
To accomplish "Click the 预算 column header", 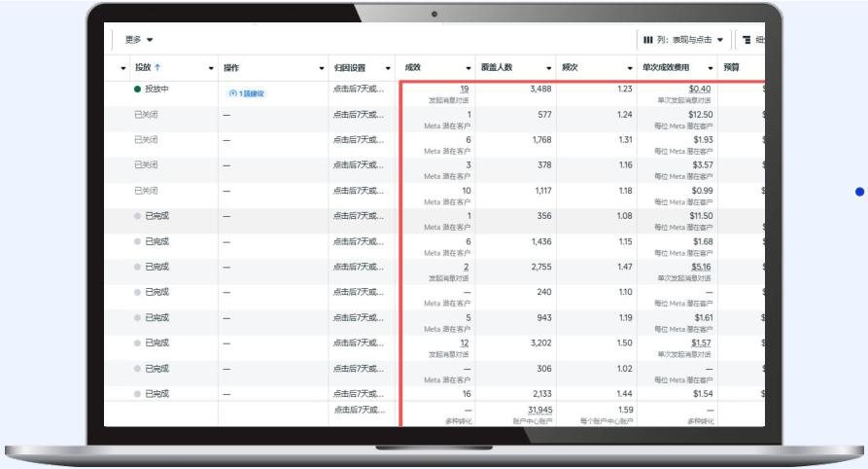I will point(731,67).
